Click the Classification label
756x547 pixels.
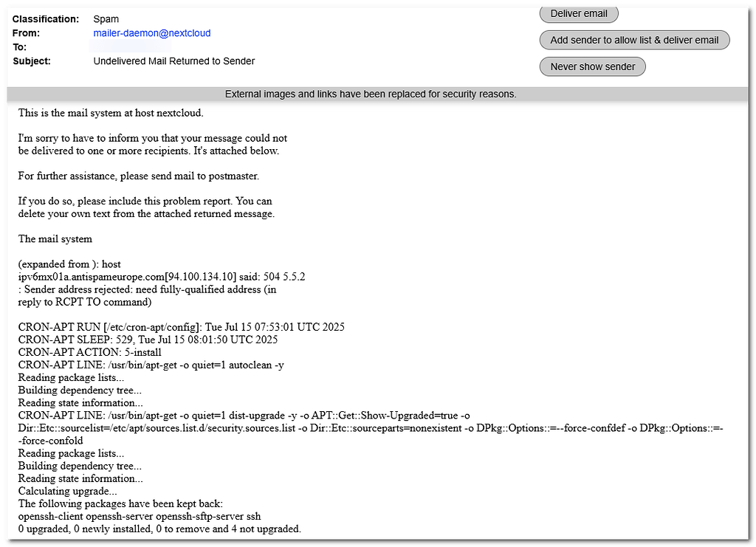[46, 18]
